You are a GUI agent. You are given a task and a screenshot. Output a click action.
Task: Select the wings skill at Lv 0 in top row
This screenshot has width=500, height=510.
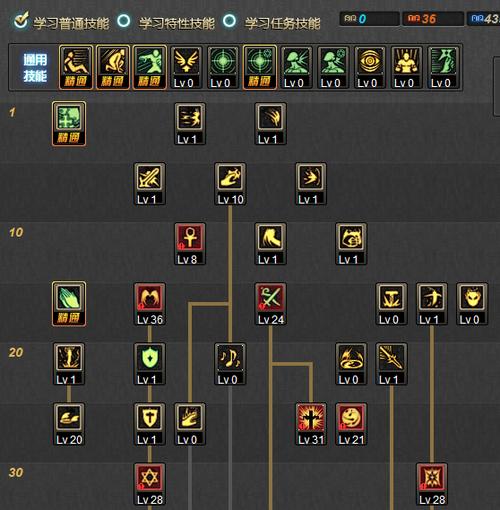(x=186, y=68)
